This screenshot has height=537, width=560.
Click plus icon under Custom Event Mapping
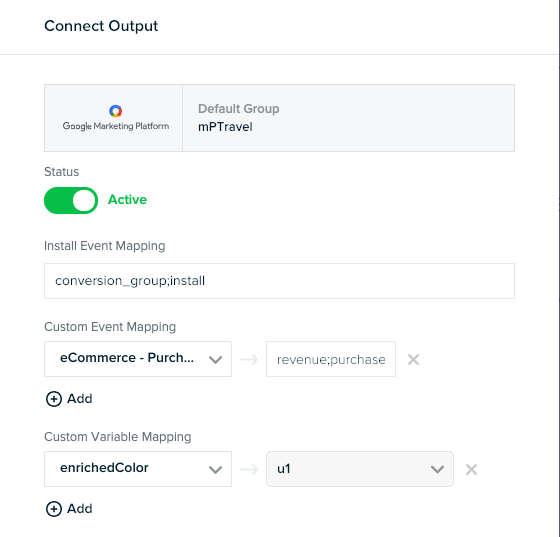pos(54,399)
